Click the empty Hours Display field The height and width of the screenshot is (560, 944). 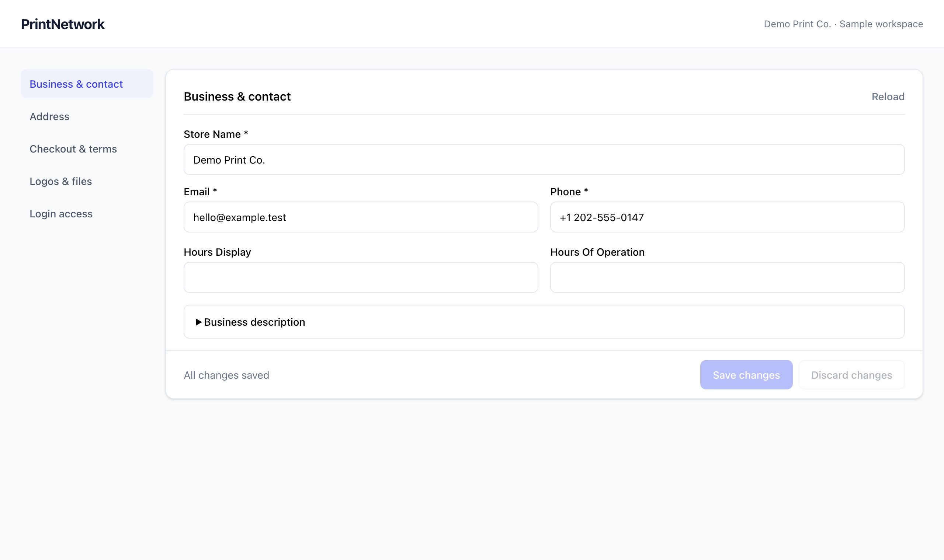[x=361, y=277]
